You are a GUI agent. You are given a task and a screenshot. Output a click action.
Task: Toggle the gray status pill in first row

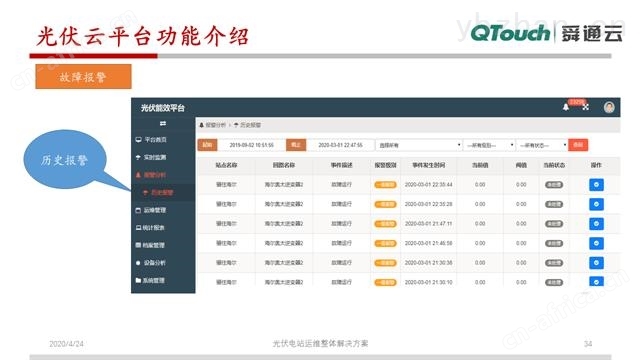(554, 185)
